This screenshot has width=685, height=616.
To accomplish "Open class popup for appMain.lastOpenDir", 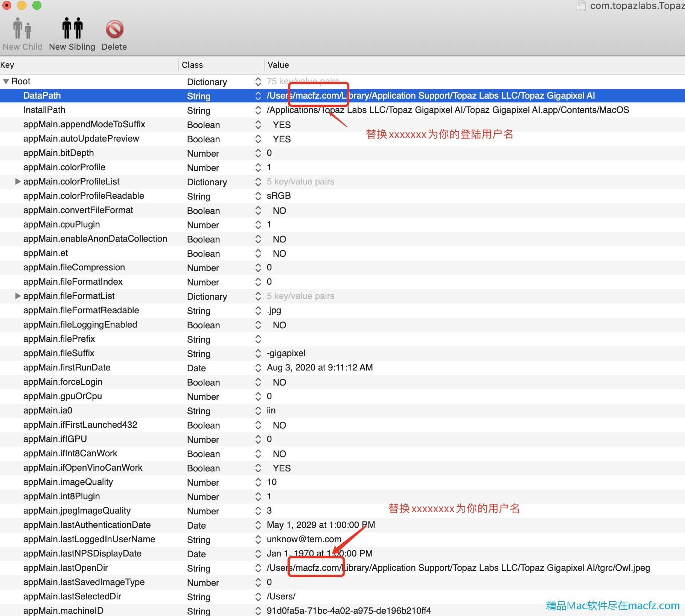I will coord(258,568).
